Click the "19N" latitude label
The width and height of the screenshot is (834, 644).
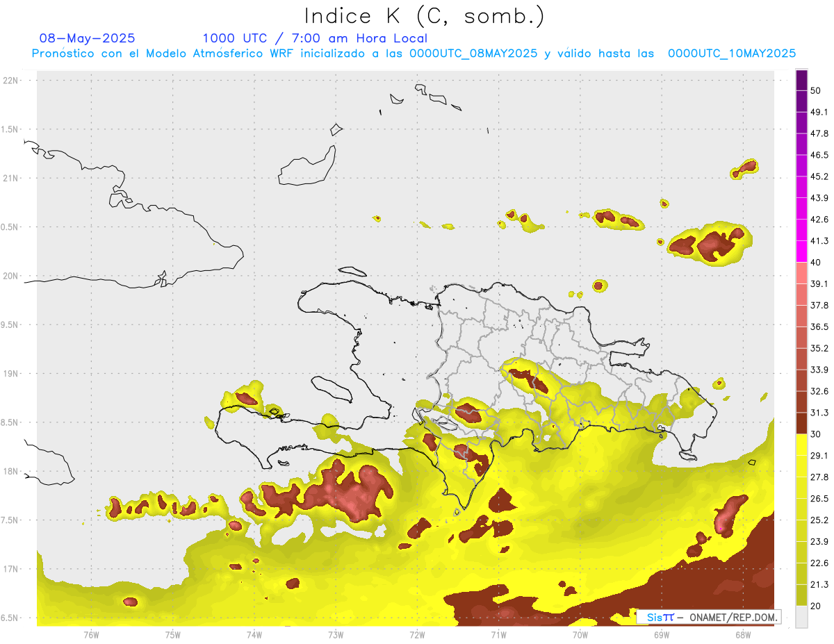click(12, 374)
